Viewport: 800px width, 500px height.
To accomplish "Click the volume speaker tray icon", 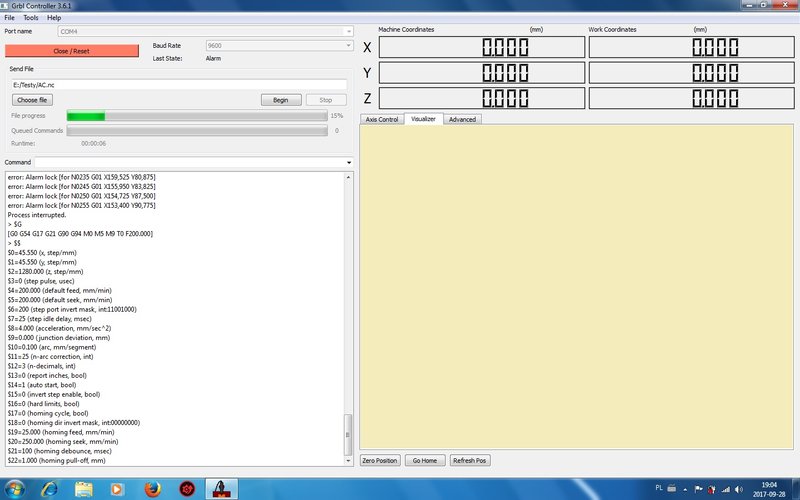I will [x=739, y=489].
